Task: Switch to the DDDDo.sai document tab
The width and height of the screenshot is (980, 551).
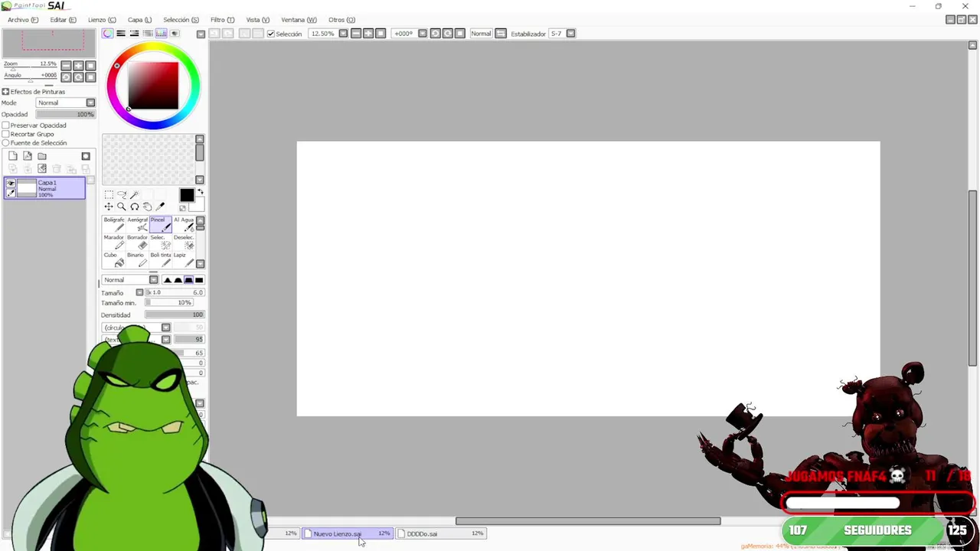Action: click(442, 533)
